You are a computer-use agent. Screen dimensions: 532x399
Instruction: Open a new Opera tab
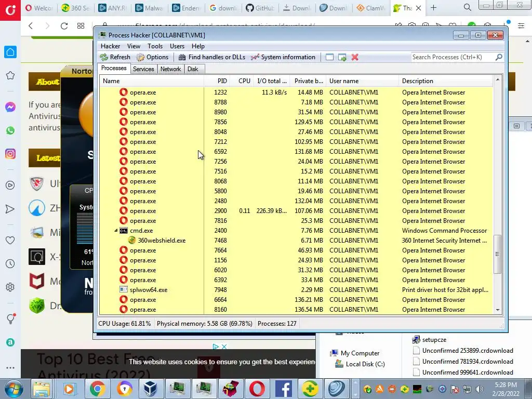coord(433,8)
